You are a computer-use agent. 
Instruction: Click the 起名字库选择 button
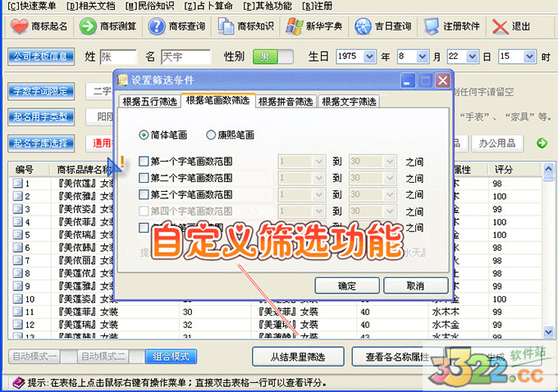[41, 144]
